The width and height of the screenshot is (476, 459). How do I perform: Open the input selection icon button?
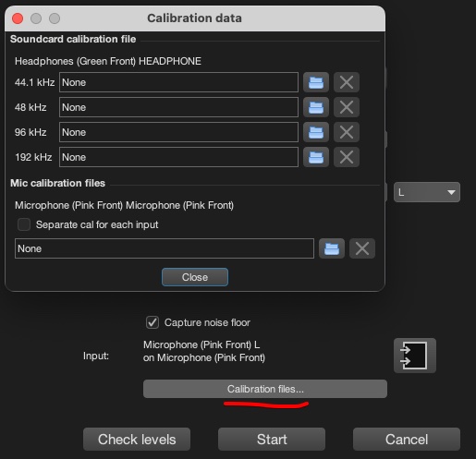click(x=415, y=356)
